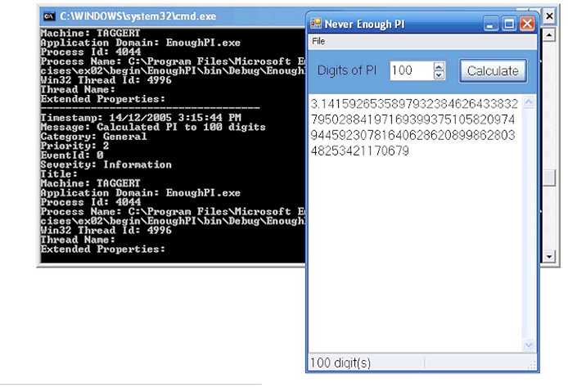Click 'Category: General' line in console

[93, 137]
